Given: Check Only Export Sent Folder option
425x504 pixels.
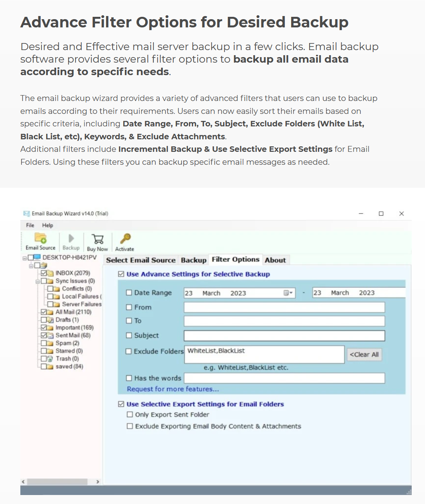Looking at the screenshot, I should click(130, 414).
